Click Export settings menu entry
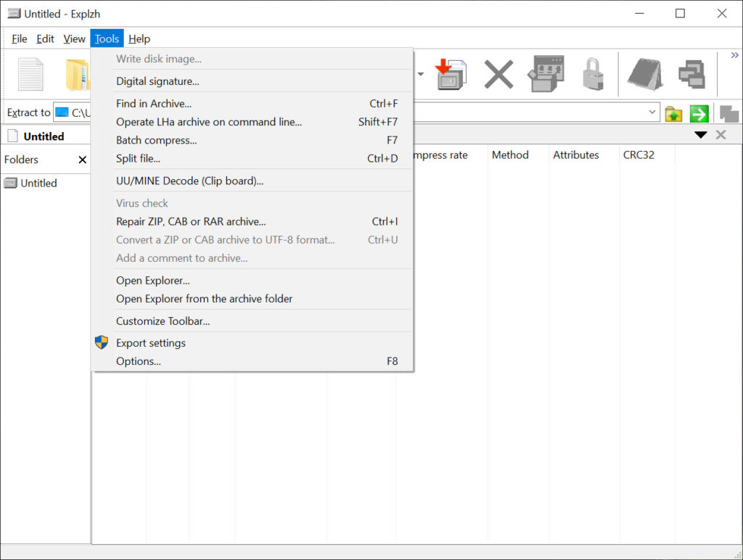 pos(151,343)
